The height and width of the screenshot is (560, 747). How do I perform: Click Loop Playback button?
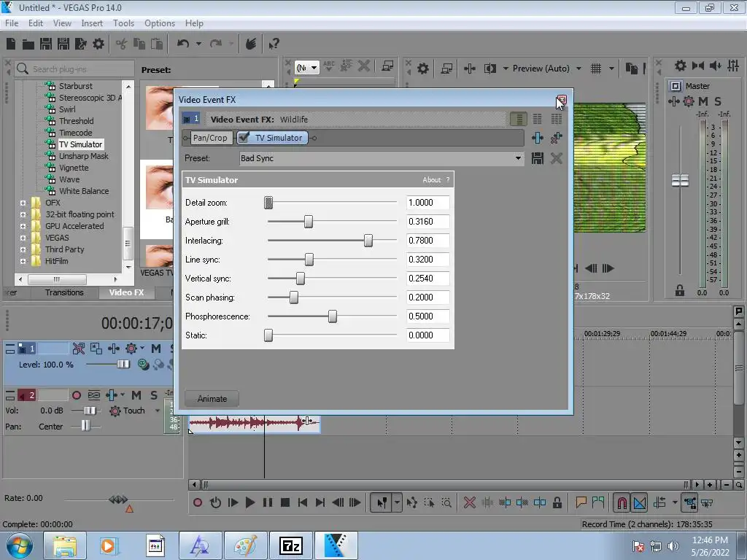[215, 502]
